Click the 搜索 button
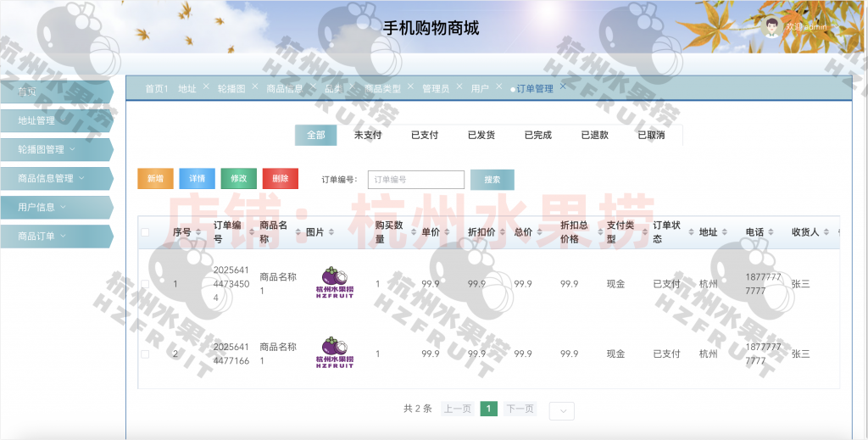The image size is (868, 440). [492, 180]
